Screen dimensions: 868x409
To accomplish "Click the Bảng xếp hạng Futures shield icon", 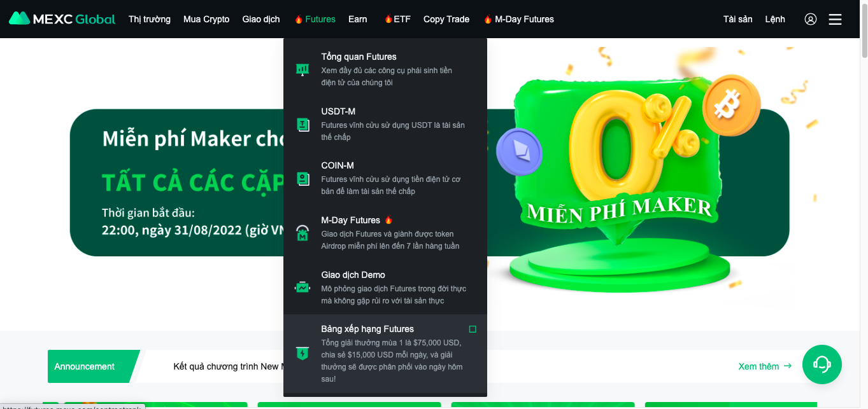I will (x=302, y=353).
